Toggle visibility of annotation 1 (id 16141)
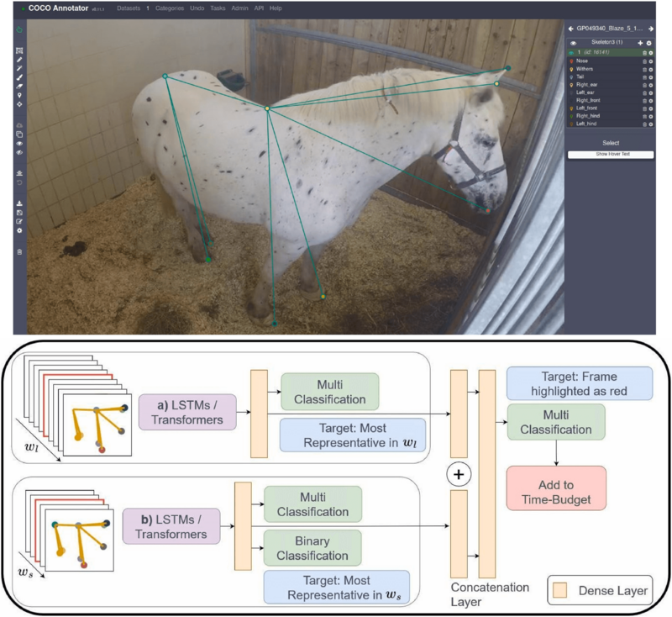Screen dimensions: 672x617 point(572,52)
